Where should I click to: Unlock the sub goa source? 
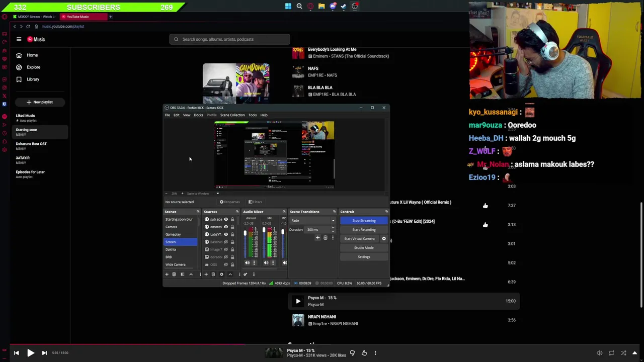(232, 219)
